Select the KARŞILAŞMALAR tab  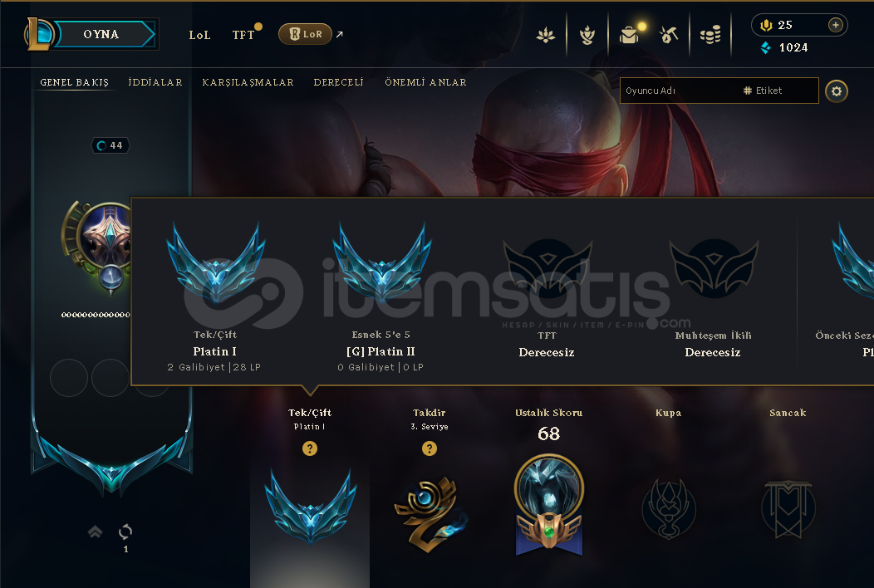click(248, 82)
